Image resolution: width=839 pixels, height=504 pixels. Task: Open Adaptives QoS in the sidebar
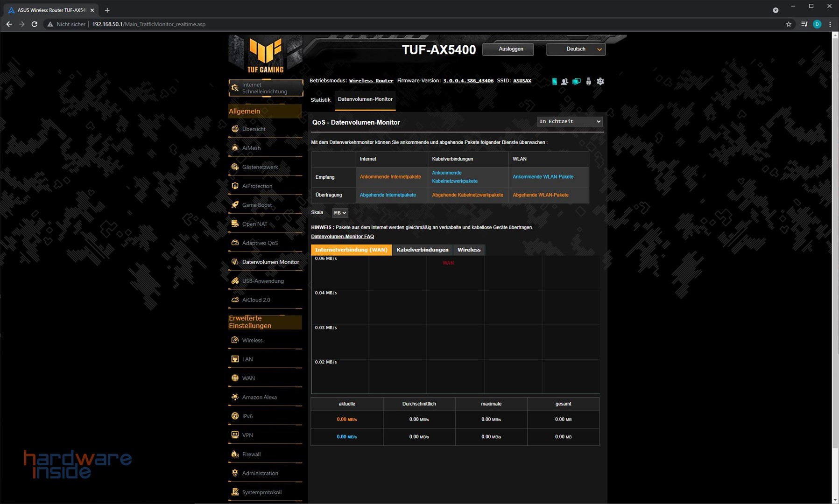point(260,243)
